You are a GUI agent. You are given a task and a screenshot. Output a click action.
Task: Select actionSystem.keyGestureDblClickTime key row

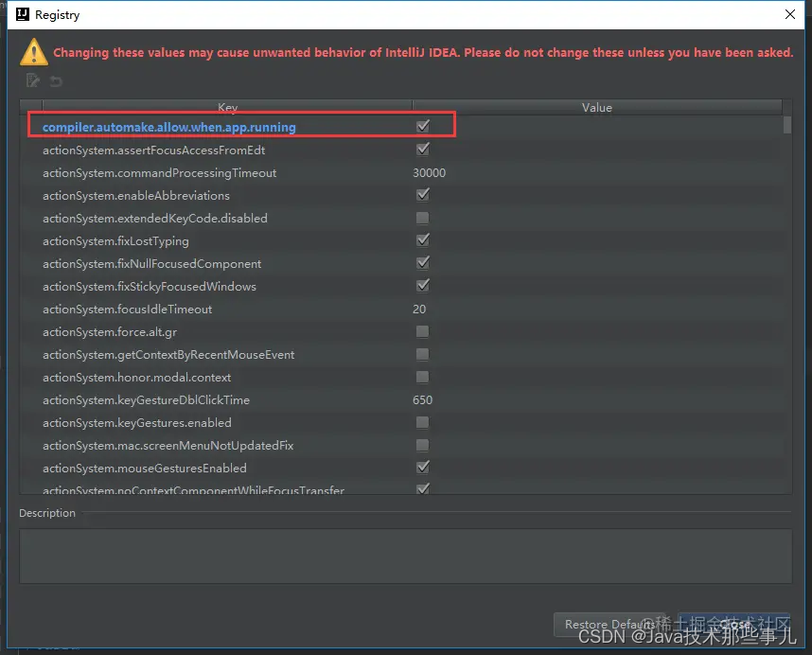coord(146,400)
